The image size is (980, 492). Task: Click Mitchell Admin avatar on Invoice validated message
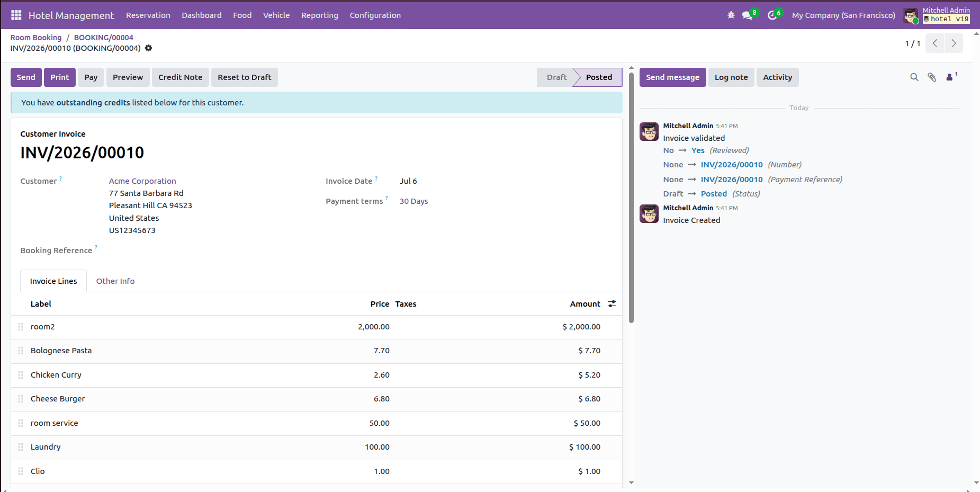pyautogui.click(x=649, y=131)
